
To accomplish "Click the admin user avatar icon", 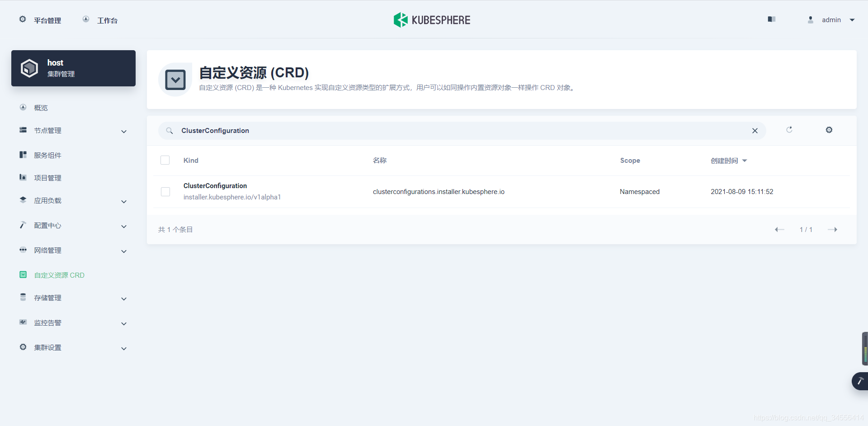I will (x=811, y=20).
